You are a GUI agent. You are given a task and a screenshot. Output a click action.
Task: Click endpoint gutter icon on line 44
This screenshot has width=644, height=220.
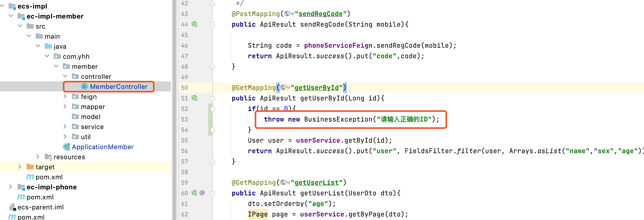[195, 24]
